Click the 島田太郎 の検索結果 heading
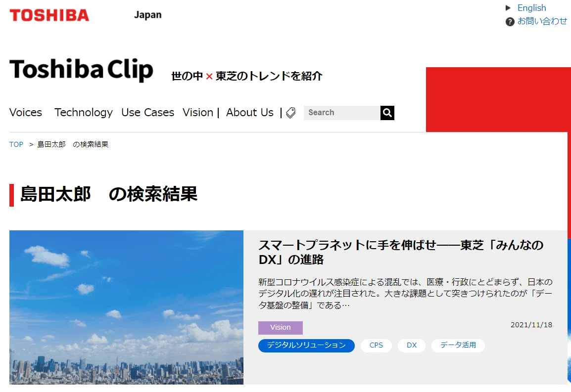571x392 pixels. (108, 194)
